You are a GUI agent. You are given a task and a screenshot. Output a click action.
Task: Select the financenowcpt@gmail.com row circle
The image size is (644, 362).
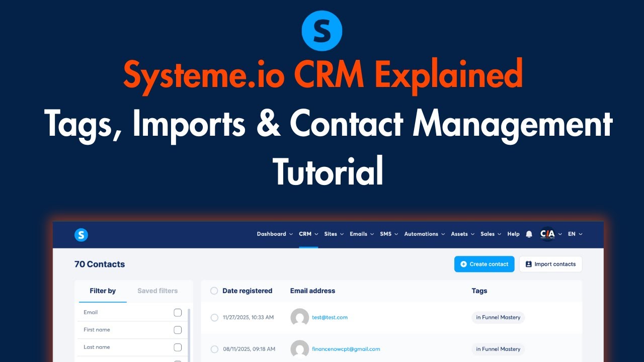coord(214,349)
